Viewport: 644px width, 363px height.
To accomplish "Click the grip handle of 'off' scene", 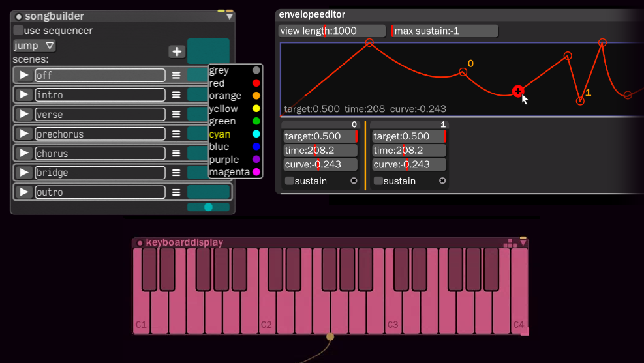I will (x=176, y=76).
